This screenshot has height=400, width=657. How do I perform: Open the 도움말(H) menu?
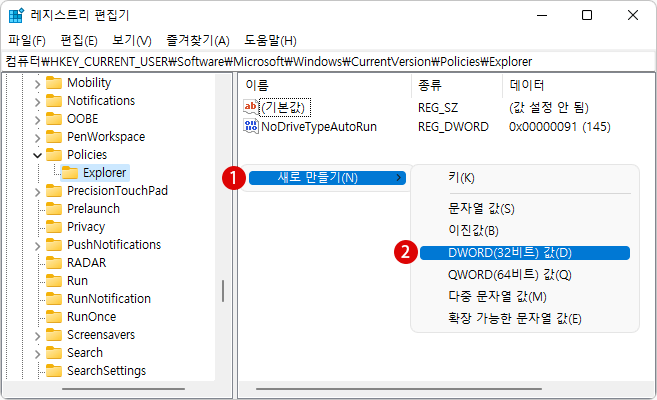click(x=270, y=41)
